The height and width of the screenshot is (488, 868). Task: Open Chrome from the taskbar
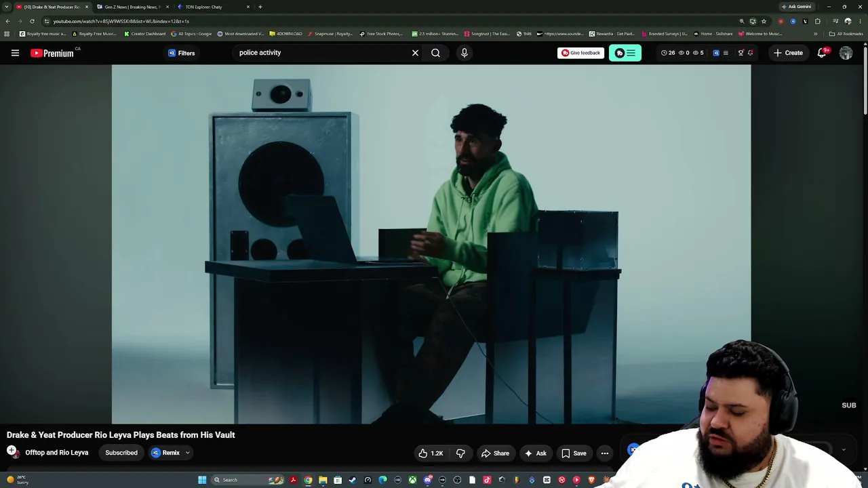(308, 480)
